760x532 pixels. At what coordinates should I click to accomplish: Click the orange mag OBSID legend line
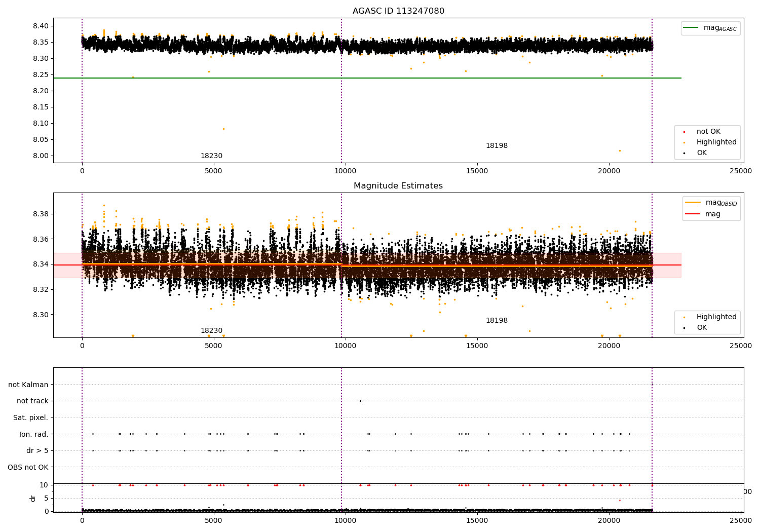693,203
